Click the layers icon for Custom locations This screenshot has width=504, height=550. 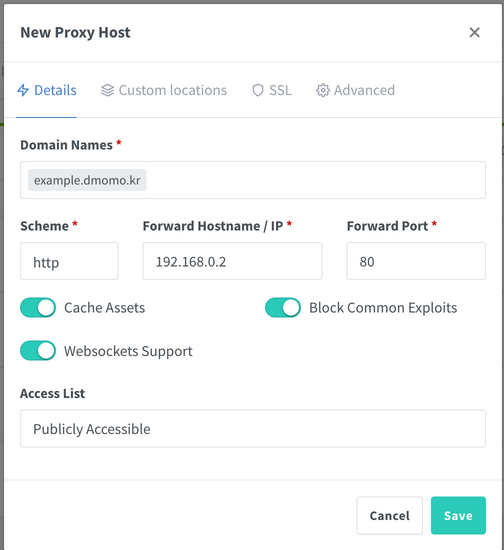tap(107, 90)
